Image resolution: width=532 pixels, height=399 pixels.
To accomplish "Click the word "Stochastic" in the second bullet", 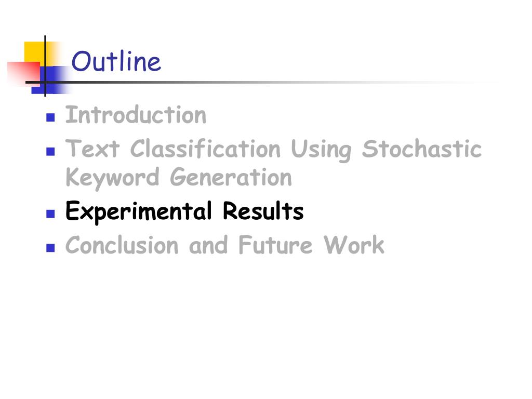I will 422,149.
